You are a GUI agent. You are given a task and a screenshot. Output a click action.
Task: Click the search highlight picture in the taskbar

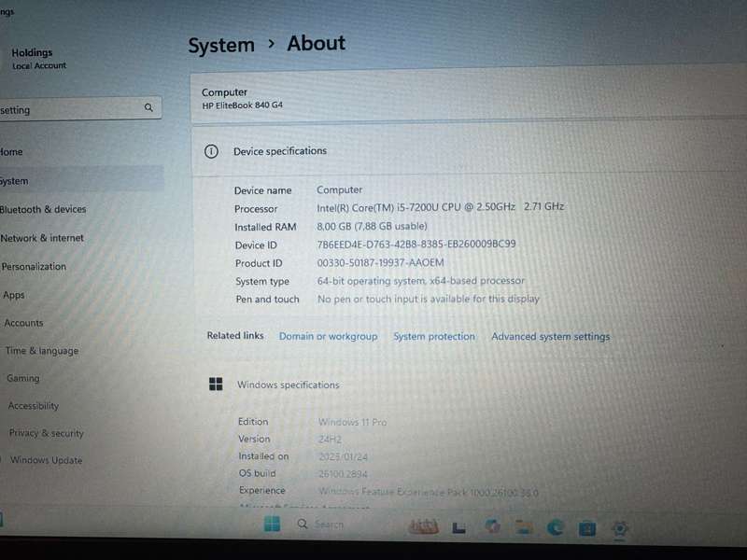(424, 525)
